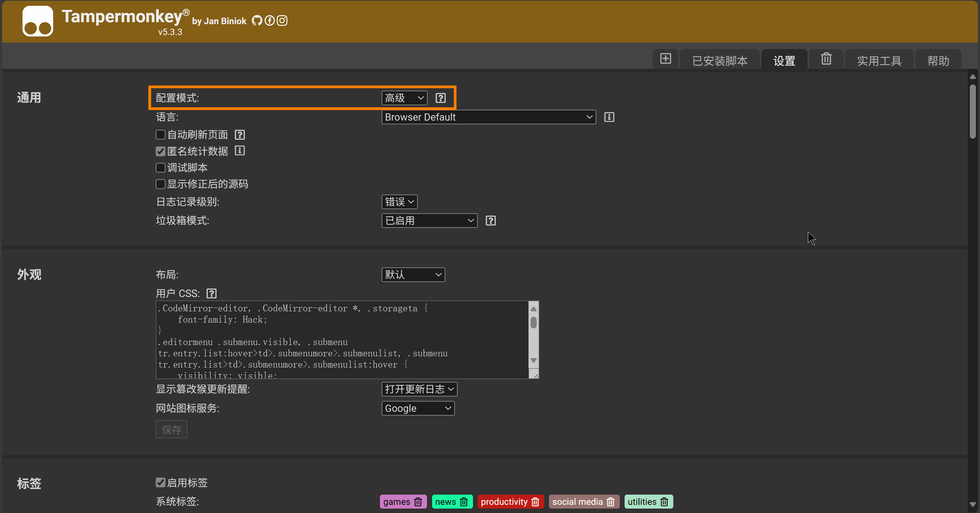Open the 布局 dropdown set to 默认

tap(413, 275)
